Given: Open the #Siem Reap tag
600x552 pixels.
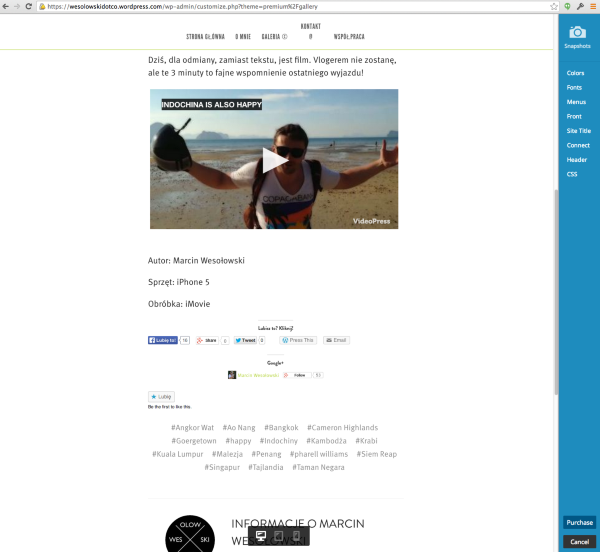Looking at the screenshot, I should [377, 454].
